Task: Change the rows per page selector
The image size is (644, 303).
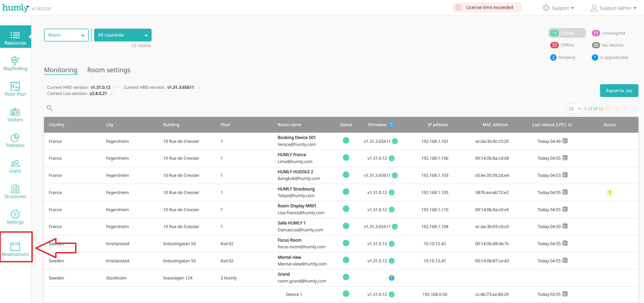Action: pyautogui.click(x=574, y=109)
